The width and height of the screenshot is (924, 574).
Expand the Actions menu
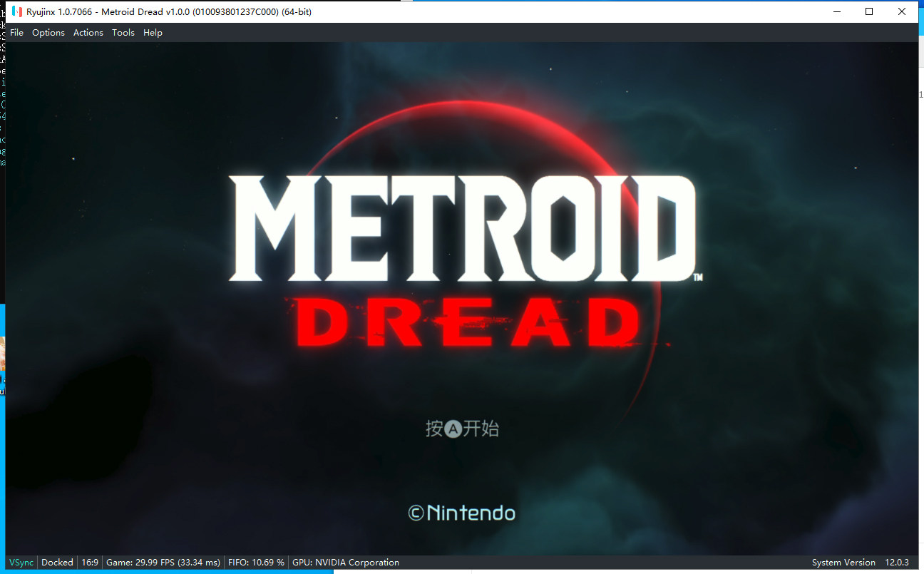(x=88, y=33)
